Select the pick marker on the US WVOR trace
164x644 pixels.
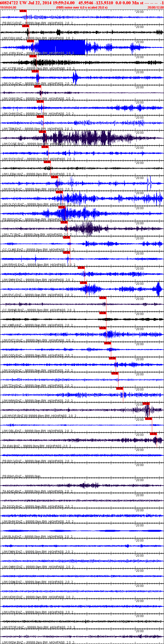[x=146, y=404]
